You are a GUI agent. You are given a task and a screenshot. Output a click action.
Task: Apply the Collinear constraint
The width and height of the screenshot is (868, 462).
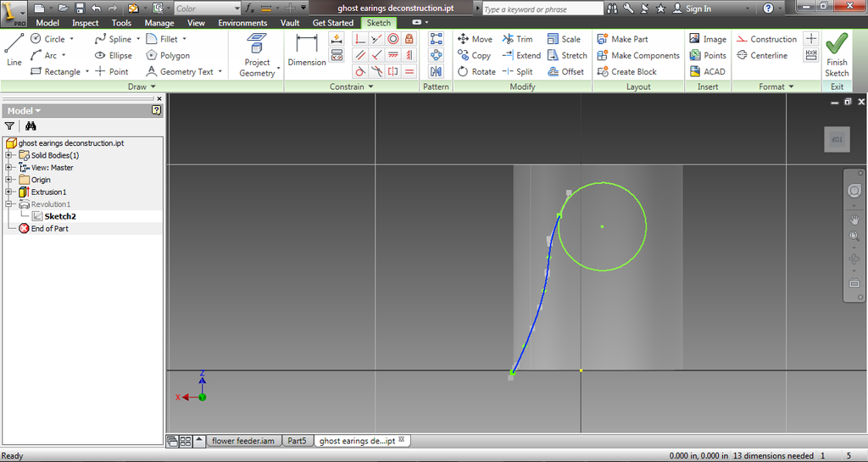tap(376, 39)
